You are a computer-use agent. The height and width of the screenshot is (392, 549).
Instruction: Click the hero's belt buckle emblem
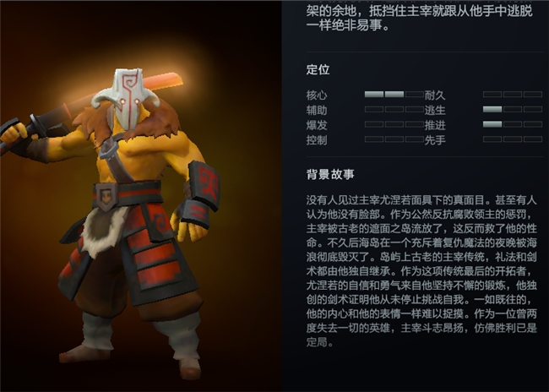click(x=105, y=198)
